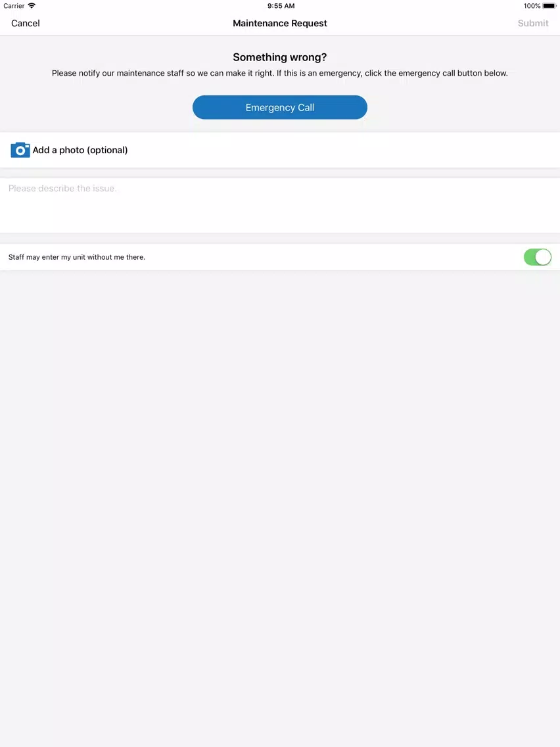This screenshot has height=747, width=560.
Task: Tap blank bar space between title and Submit
Action: coord(423,24)
